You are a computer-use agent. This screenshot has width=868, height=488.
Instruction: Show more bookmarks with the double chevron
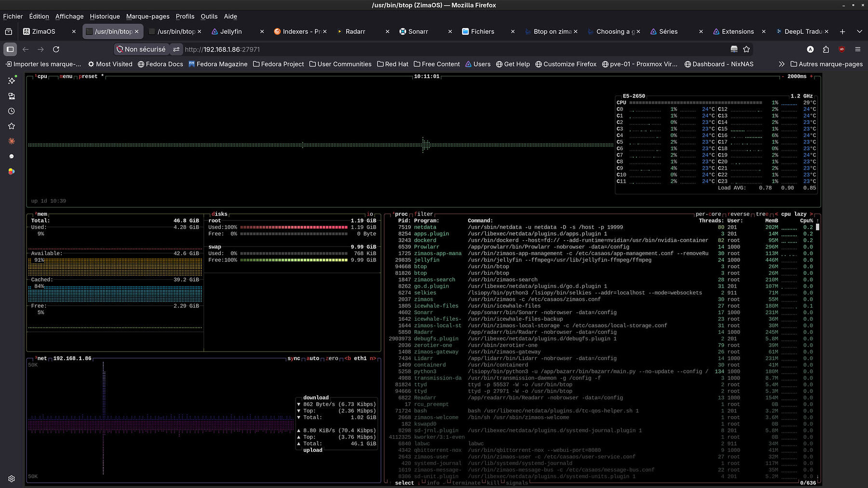tap(781, 64)
